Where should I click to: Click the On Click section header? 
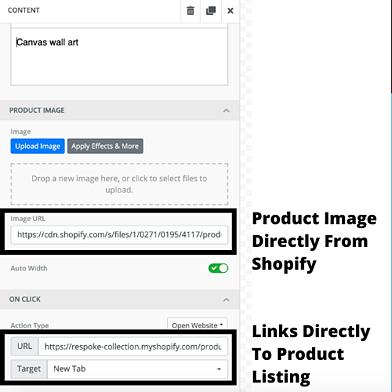tap(120, 299)
